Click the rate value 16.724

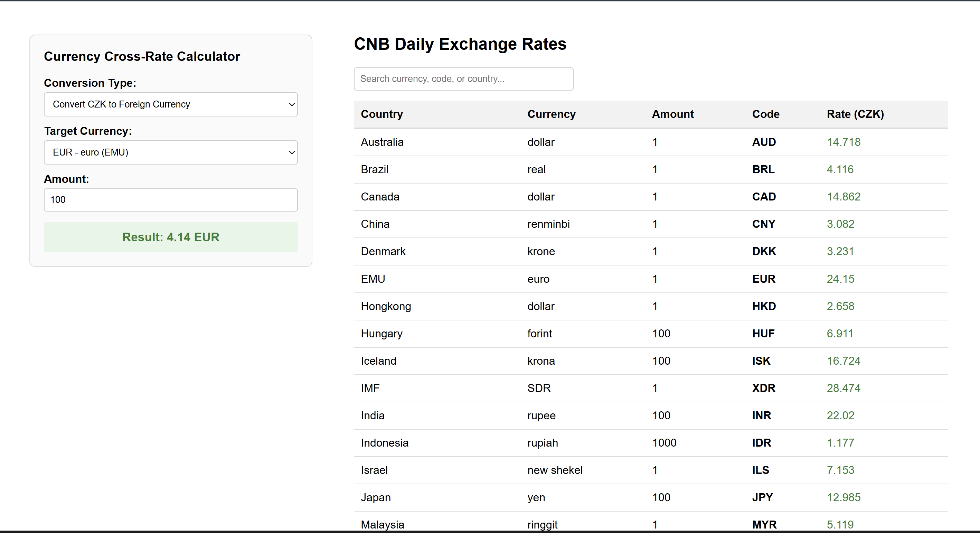844,361
